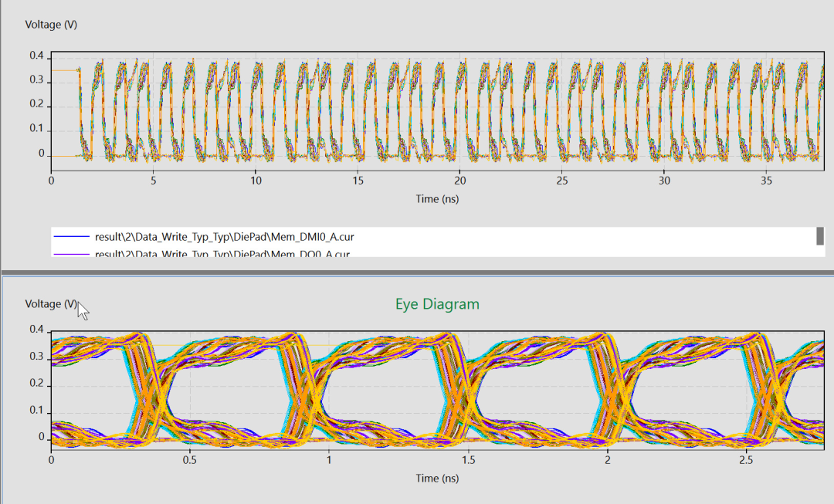Click the 35 ns tick on waveform time axis

pyautogui.click(x=767, y=181)
